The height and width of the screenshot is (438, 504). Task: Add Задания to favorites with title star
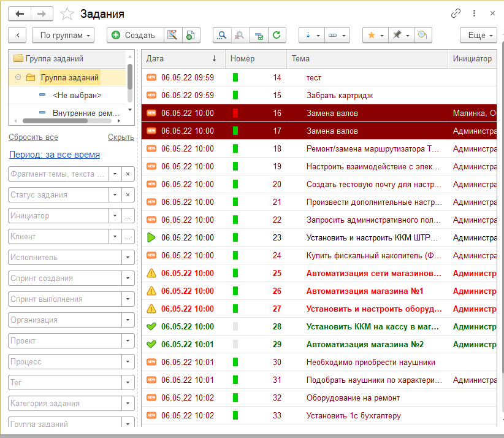click(x=68, y=13)
